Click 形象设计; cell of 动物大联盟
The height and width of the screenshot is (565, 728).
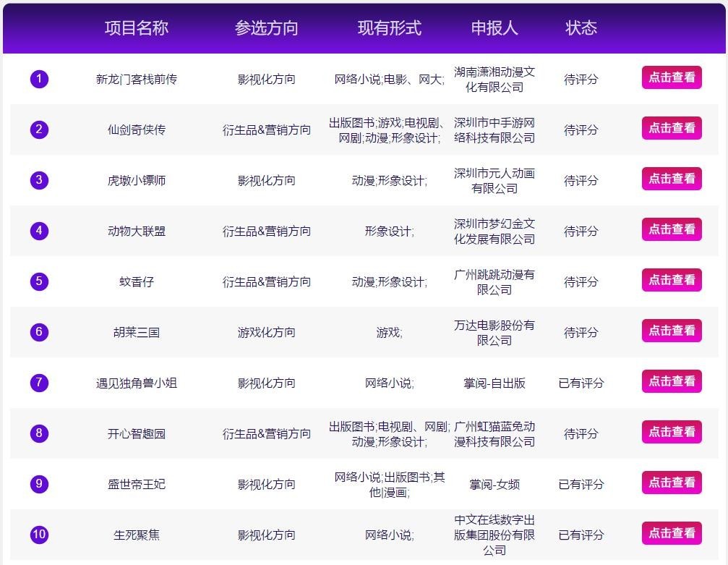[390, 231]
